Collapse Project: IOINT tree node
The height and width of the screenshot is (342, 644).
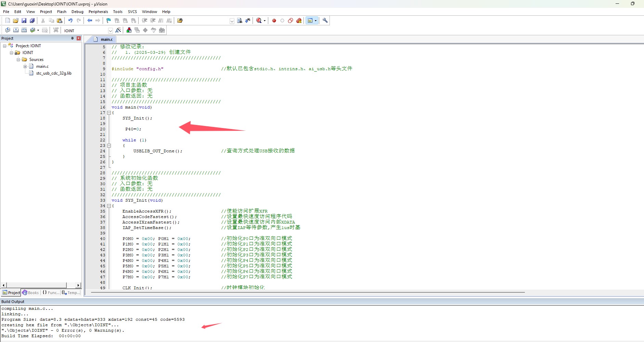click(4, 46)
